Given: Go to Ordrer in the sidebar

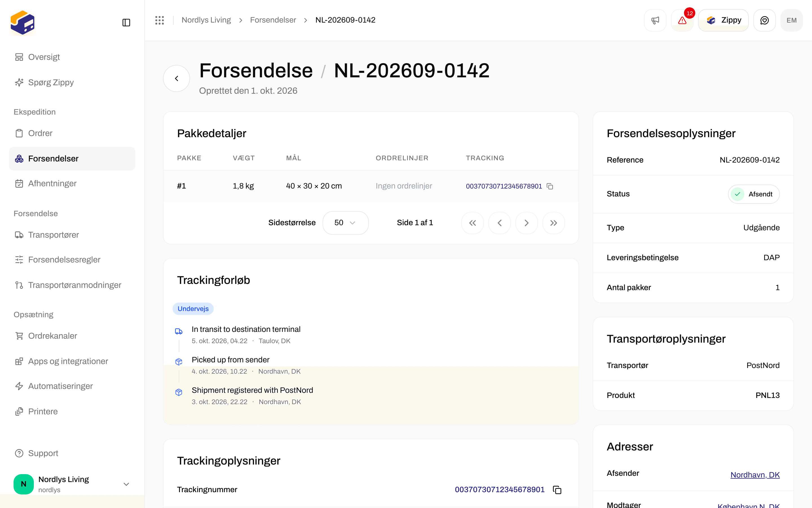Looking at the screenshot, I should pyautogui.click(x=72, y=133).
